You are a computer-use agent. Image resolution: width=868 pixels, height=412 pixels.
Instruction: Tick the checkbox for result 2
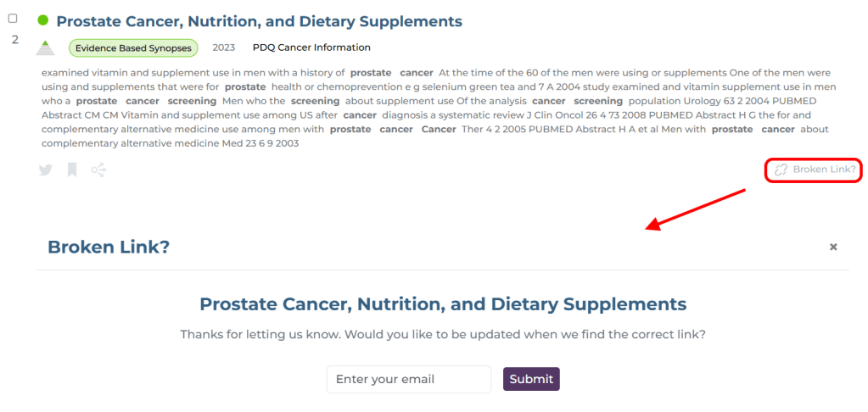pyautogui.click(x=13, y=19)
